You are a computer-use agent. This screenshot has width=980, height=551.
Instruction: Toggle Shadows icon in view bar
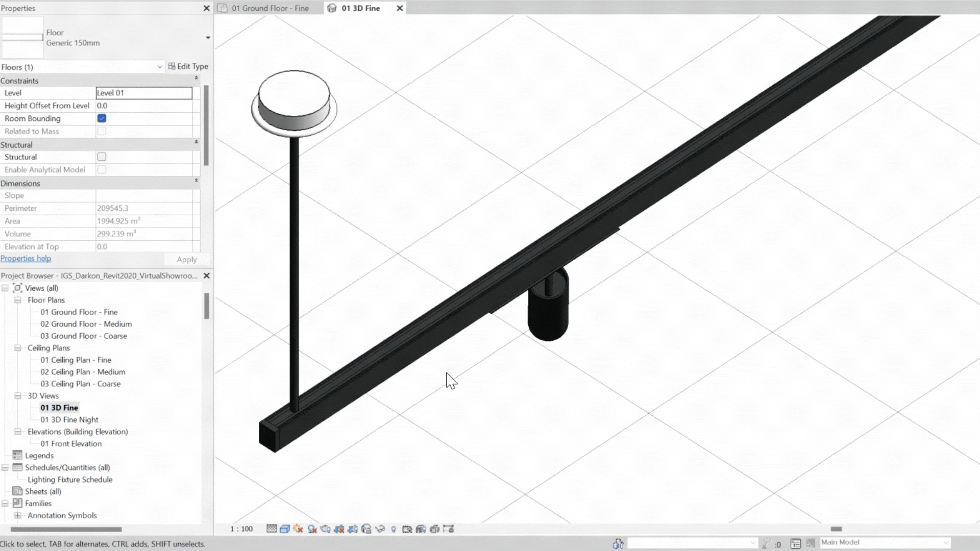click(312, 529)
